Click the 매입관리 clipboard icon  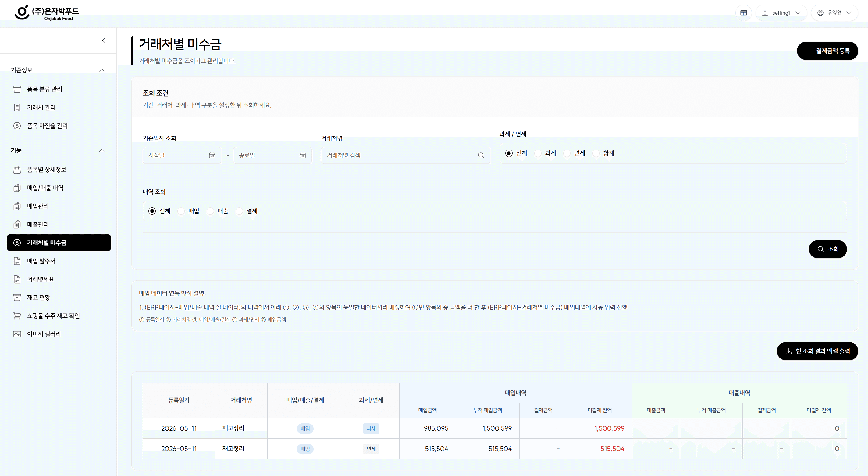click(x=17, y=206)
